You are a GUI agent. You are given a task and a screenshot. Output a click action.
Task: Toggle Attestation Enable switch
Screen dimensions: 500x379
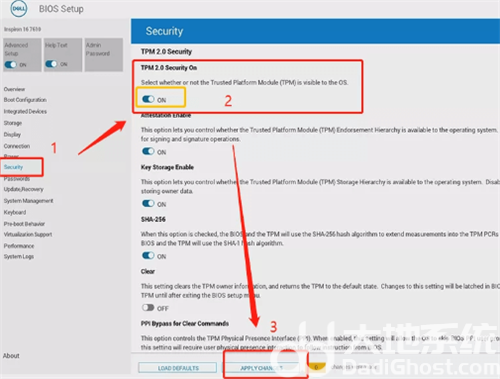click(148, 152)
